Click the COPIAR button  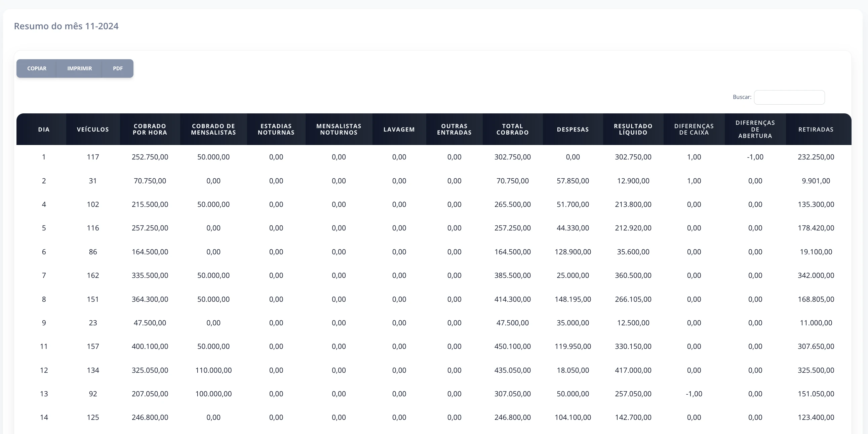click(37, 68)
